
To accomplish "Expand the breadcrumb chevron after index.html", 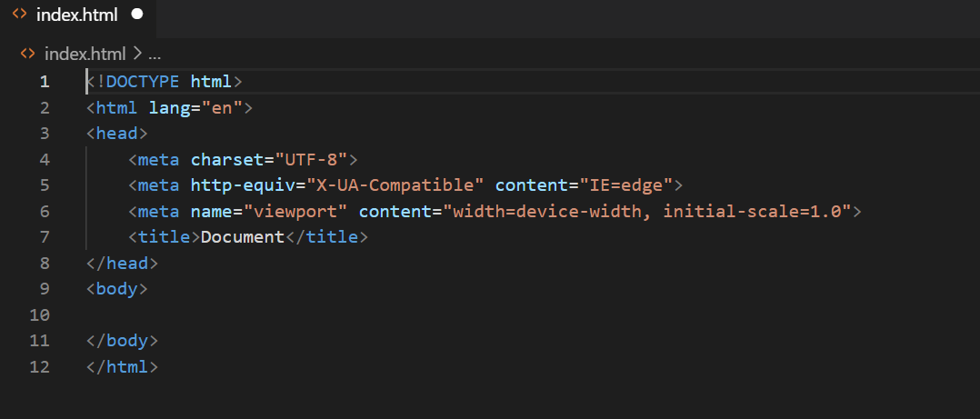I will pyautogui.click(x=137, y=54).
